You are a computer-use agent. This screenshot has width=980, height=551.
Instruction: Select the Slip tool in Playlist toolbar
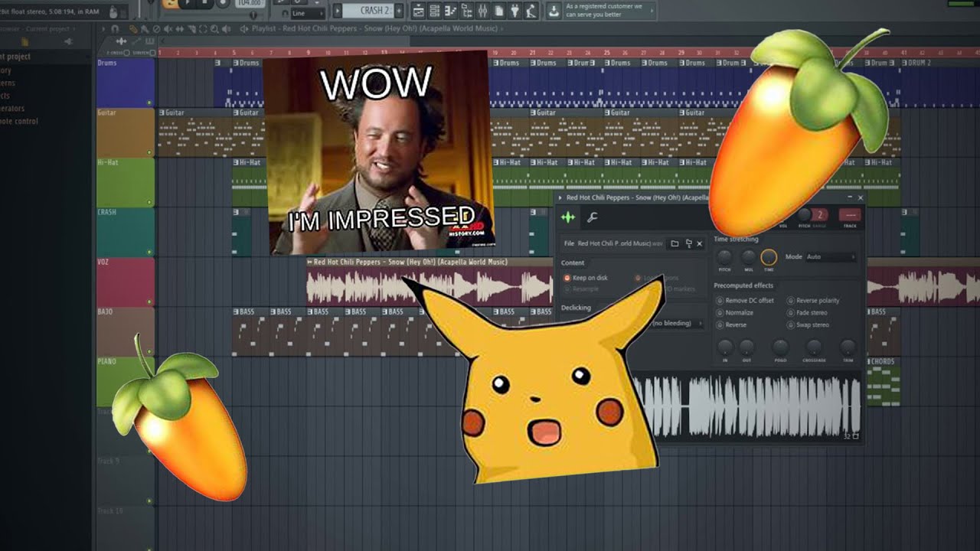click(179, 29)
